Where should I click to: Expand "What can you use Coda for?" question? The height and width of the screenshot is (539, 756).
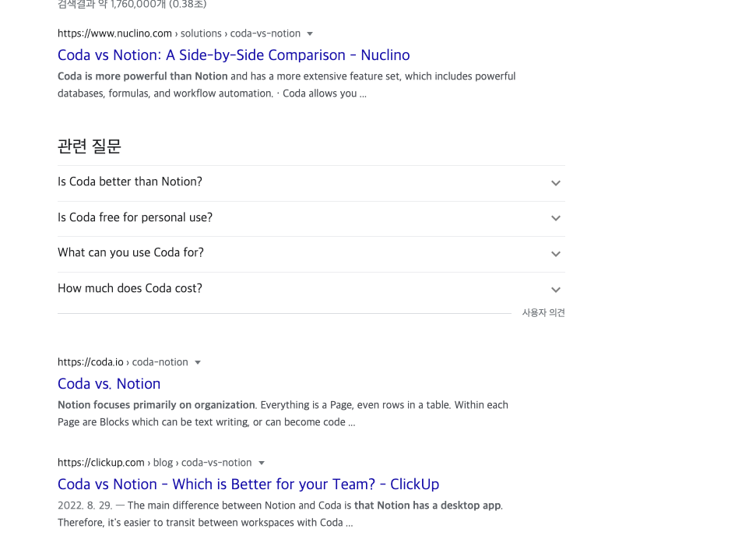tap(131, 253)
